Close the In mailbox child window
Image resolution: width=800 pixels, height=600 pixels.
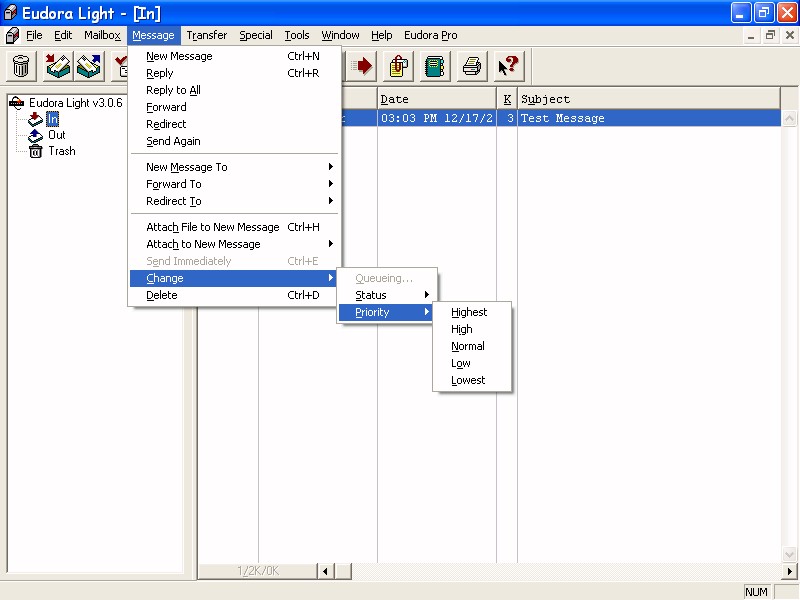click(790, 35)
